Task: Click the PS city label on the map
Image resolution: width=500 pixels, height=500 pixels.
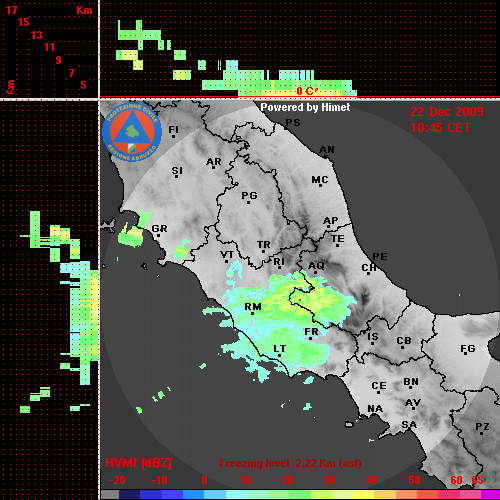Action: (x=293, y=123)
